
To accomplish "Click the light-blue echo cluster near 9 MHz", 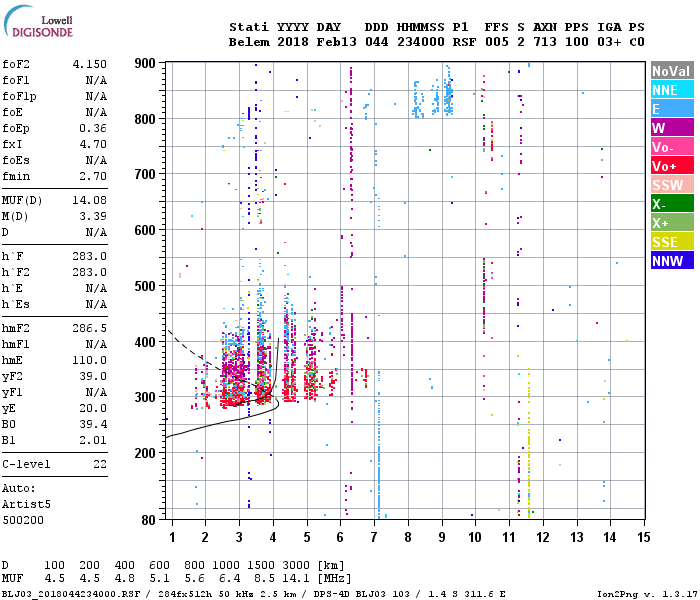I will point(448,92).
